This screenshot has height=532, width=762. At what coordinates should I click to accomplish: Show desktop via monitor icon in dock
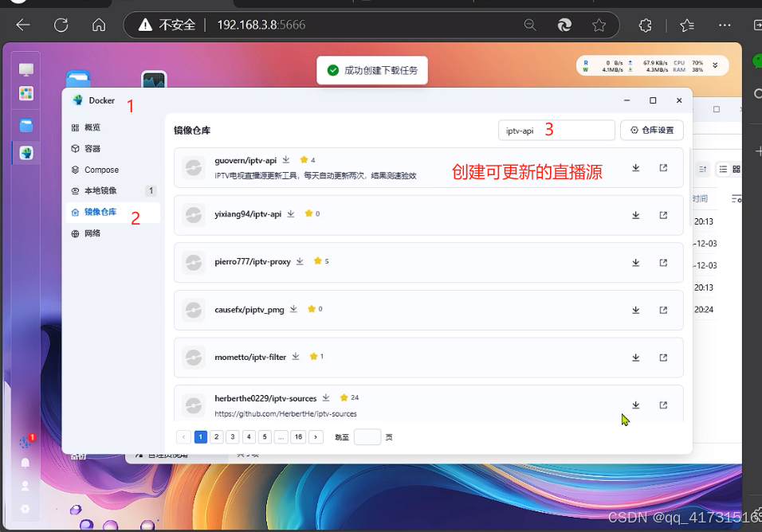(26, 69)
